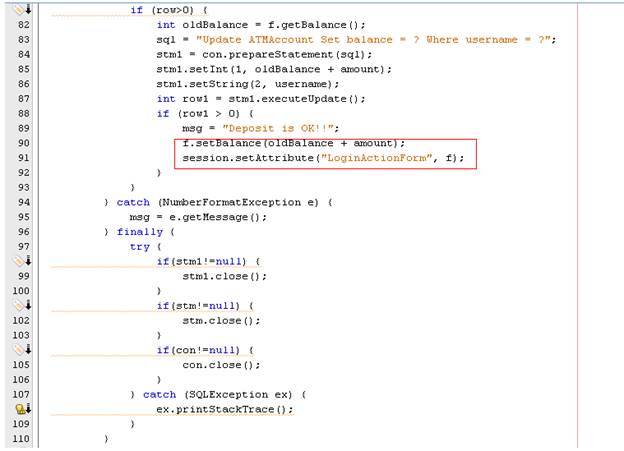Viewport: 624px width, 451px height.
Task: Click 'stm1.setString(2, username);' statement
Action: pos(248,84)
